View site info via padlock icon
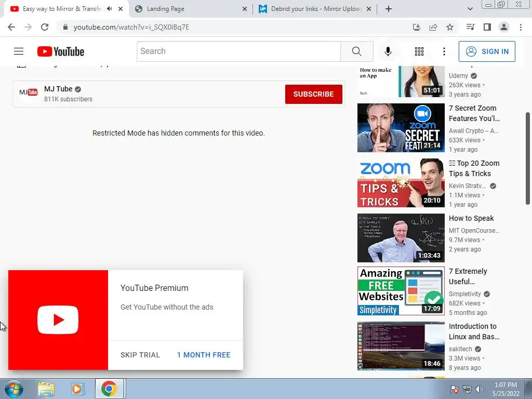The height and width of the screenshot is (399, 532). tap(65, 27)
